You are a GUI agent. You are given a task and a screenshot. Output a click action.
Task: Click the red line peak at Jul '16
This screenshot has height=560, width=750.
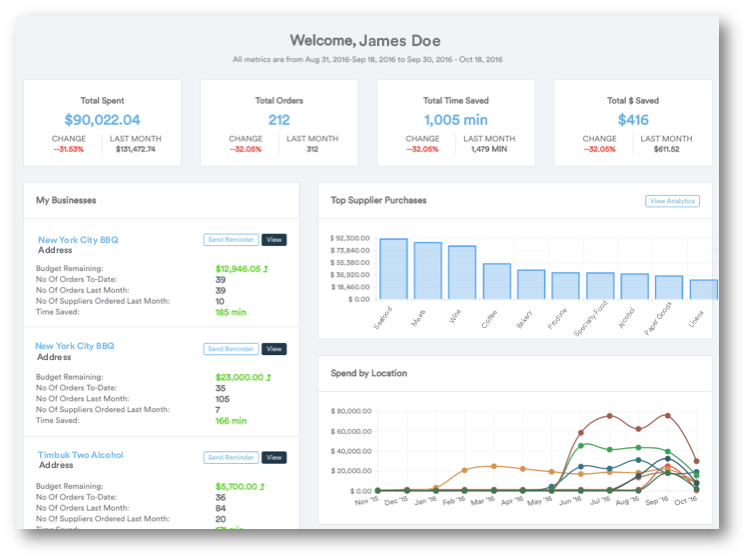point(609,416)
